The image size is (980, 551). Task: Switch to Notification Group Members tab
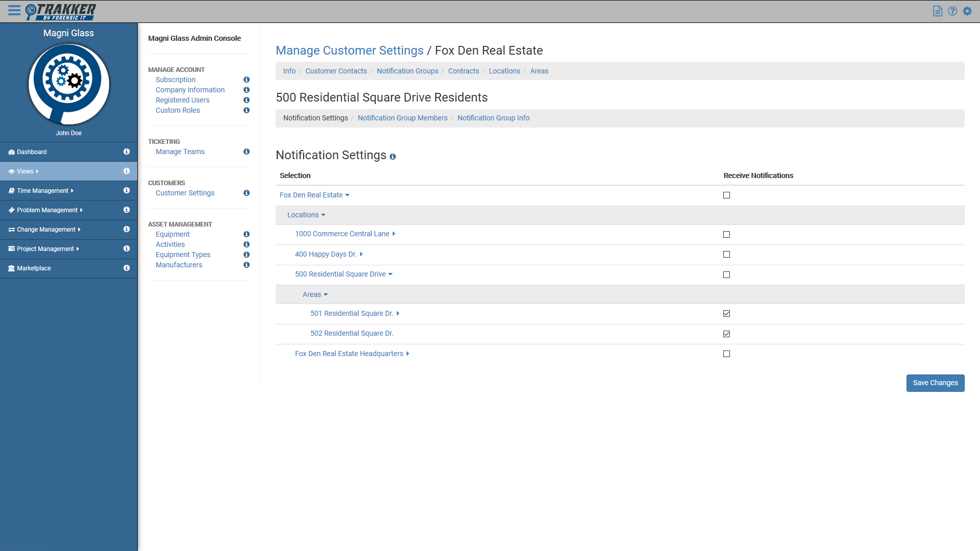click(402, 118)
